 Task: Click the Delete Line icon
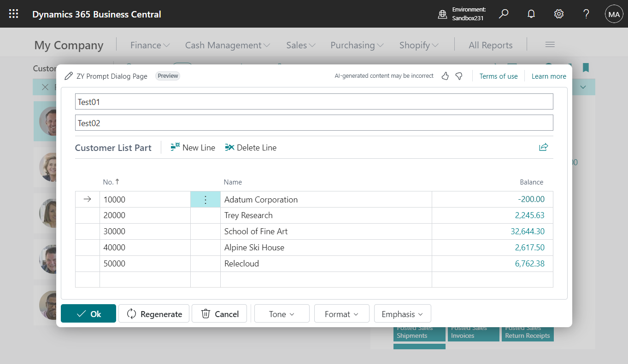tap(229, 147)
